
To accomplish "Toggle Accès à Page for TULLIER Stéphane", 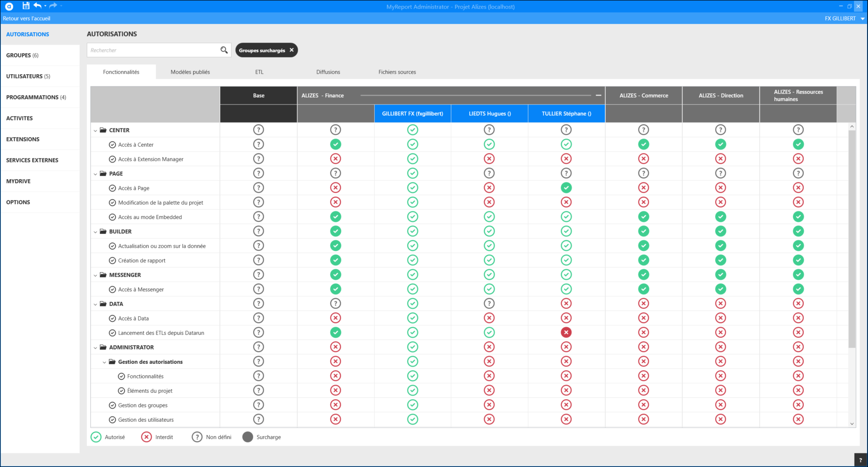I will [x=566, y=188].
